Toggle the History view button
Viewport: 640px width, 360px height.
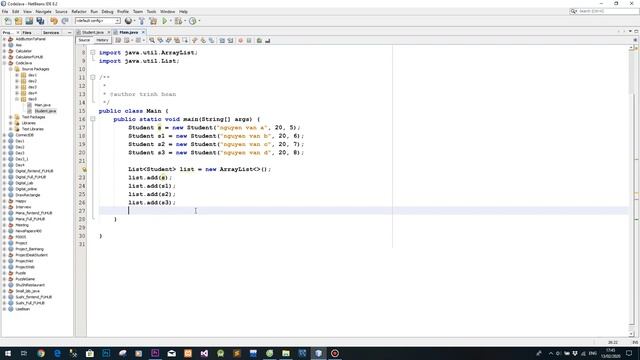tap(102, 40)
